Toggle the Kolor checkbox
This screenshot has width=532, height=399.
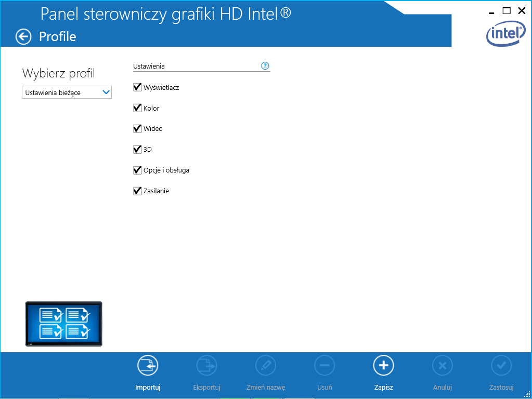coord(138,108)
